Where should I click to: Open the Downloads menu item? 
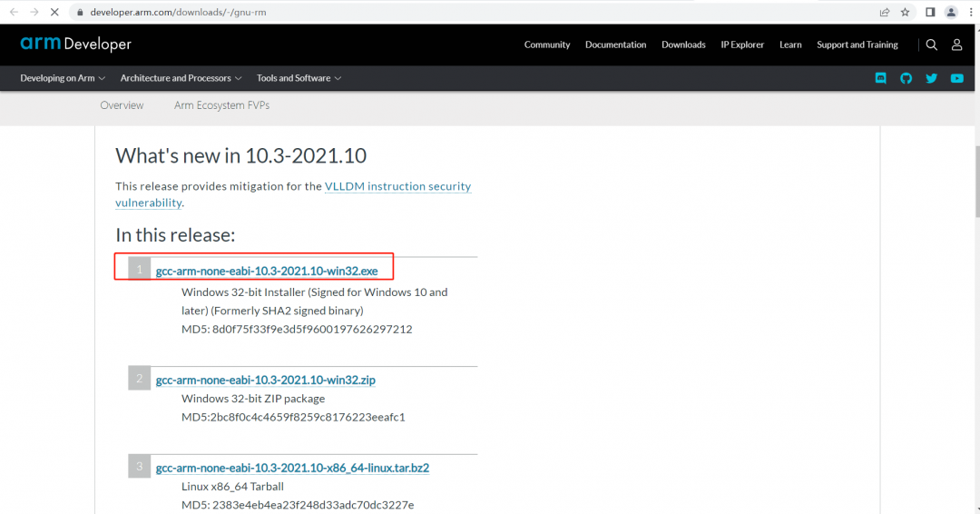click(x=683, y=44)
